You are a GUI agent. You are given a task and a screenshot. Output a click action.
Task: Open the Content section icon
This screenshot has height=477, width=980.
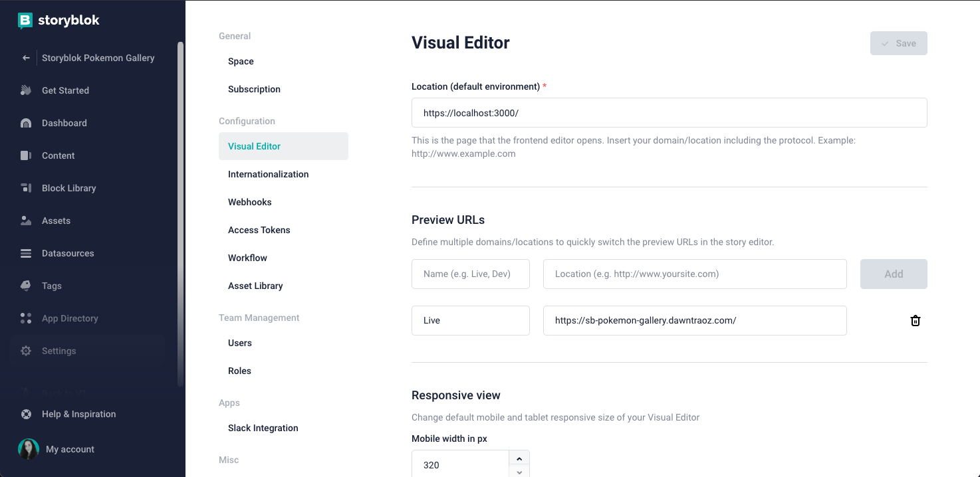[25, 155]
